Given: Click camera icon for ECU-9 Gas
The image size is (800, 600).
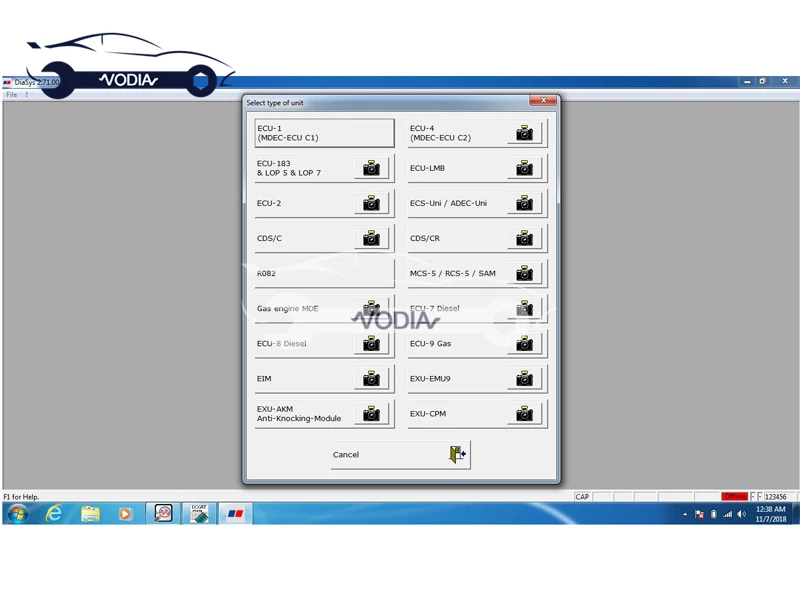Looking at the screenshot, I should 524,343.
